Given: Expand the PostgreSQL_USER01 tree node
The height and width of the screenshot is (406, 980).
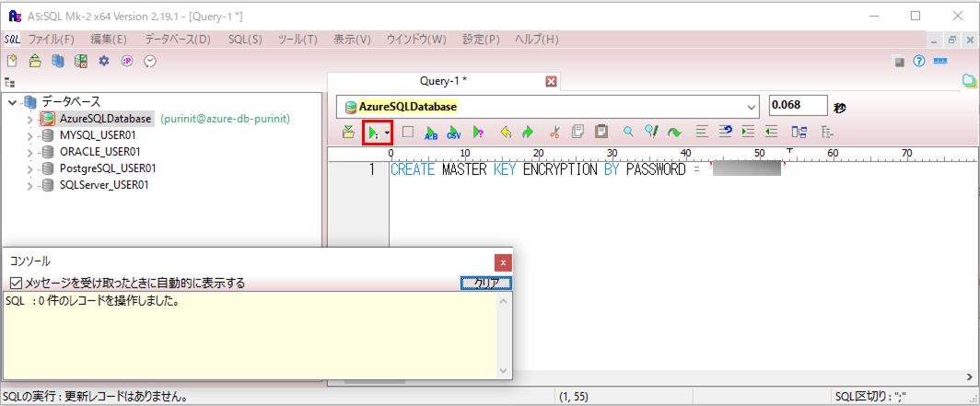Looking at the screenshot, I should pyautogui.click(x=29, y=168).
